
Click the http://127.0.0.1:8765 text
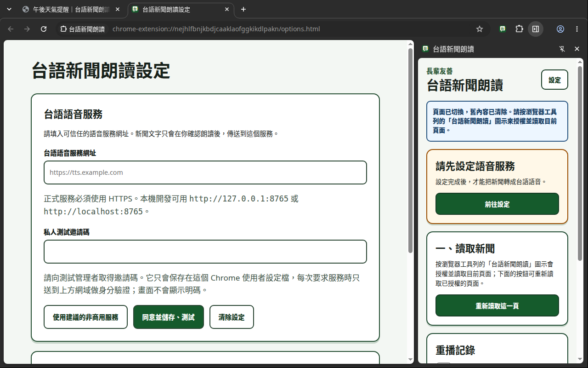pos(239,199)
